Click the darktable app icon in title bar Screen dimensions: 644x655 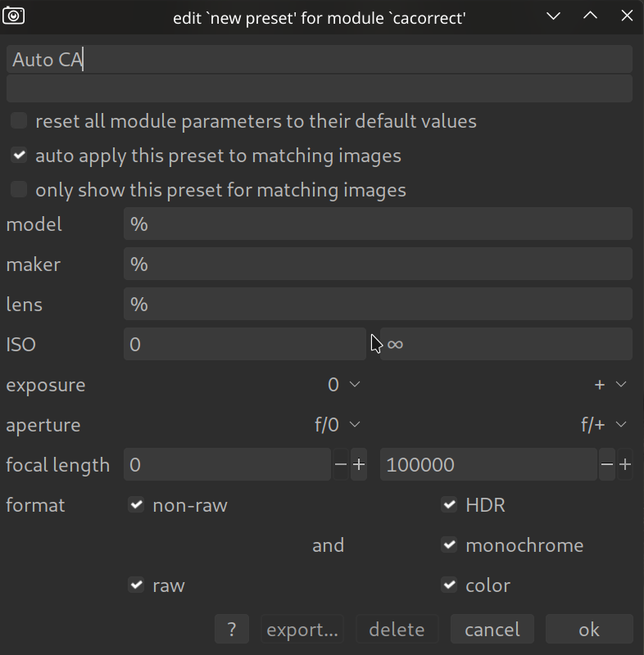(14, 16)
